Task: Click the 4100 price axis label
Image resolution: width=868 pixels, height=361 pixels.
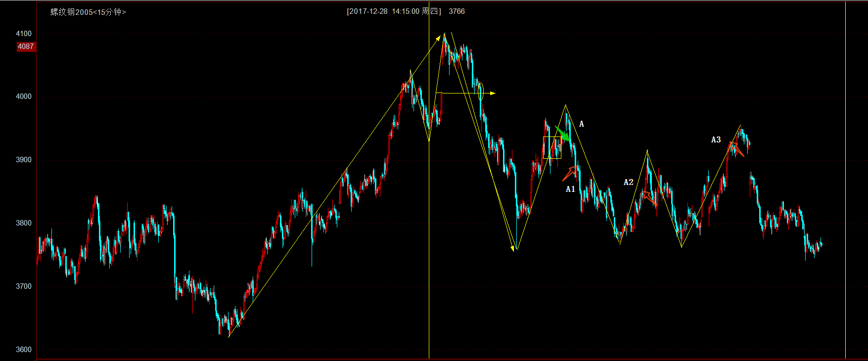Action: coord(24,34)
